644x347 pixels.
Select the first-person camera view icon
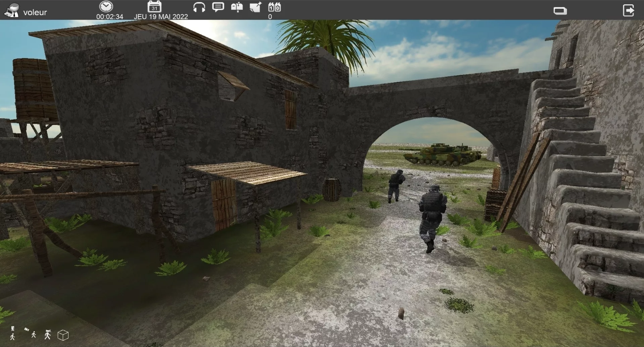tap(48, 334)
